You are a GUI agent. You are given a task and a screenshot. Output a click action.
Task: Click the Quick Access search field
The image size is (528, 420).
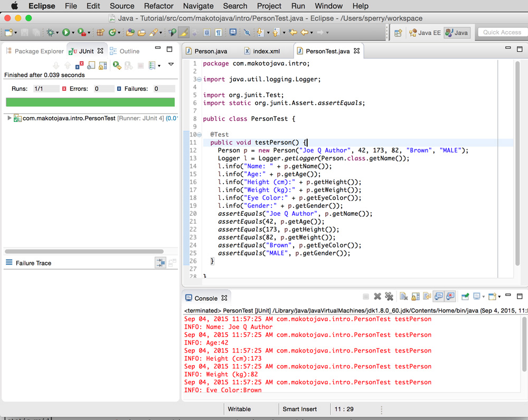click(502, 32)
